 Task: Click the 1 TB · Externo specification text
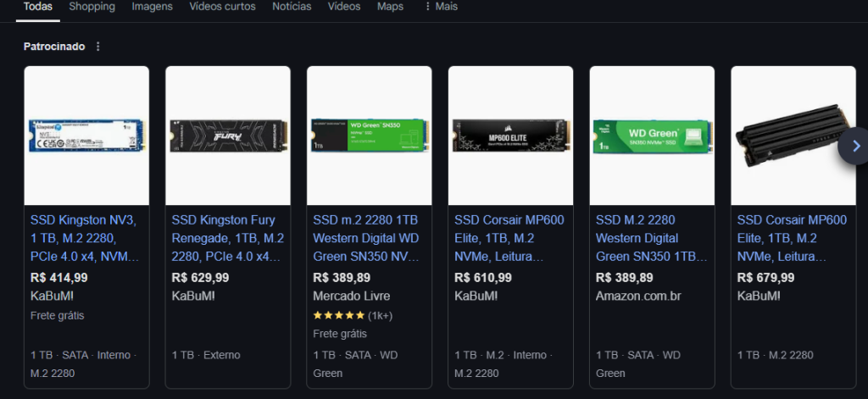coord(206,355)
